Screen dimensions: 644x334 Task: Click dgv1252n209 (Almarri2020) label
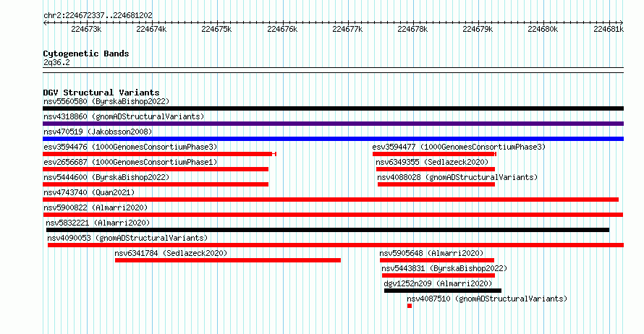(x=438, y=283)
